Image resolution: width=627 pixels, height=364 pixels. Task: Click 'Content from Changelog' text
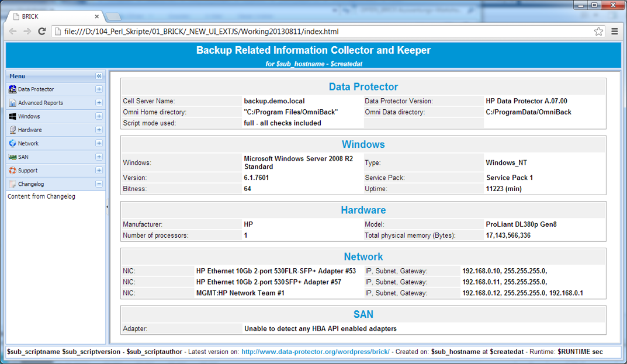pos(41,196)
